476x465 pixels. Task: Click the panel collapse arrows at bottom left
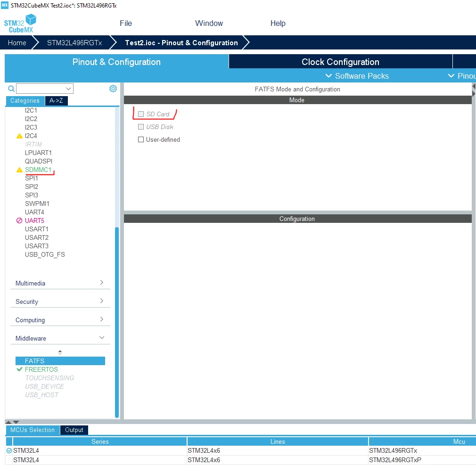[12, 422]
